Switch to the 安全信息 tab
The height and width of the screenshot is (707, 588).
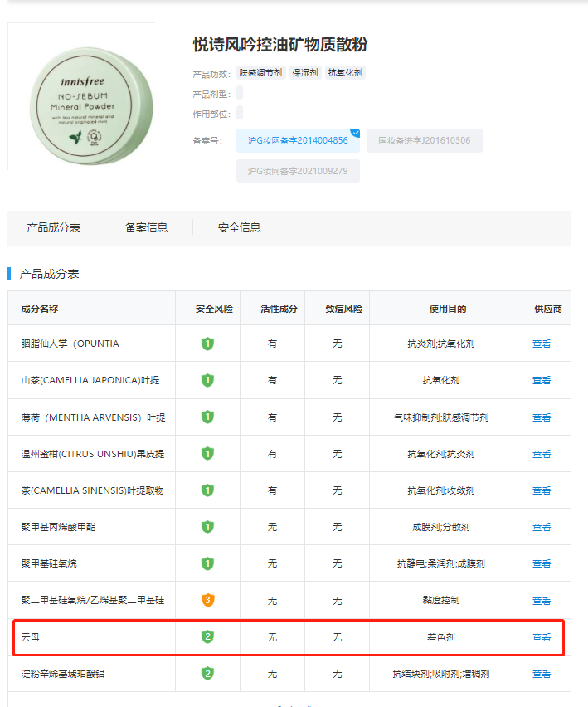click(239, 227)
